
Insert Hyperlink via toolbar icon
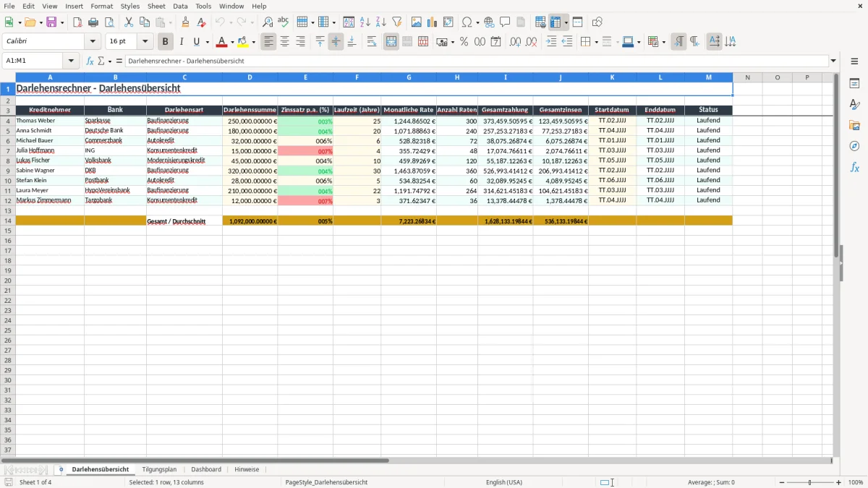point(489,22)
